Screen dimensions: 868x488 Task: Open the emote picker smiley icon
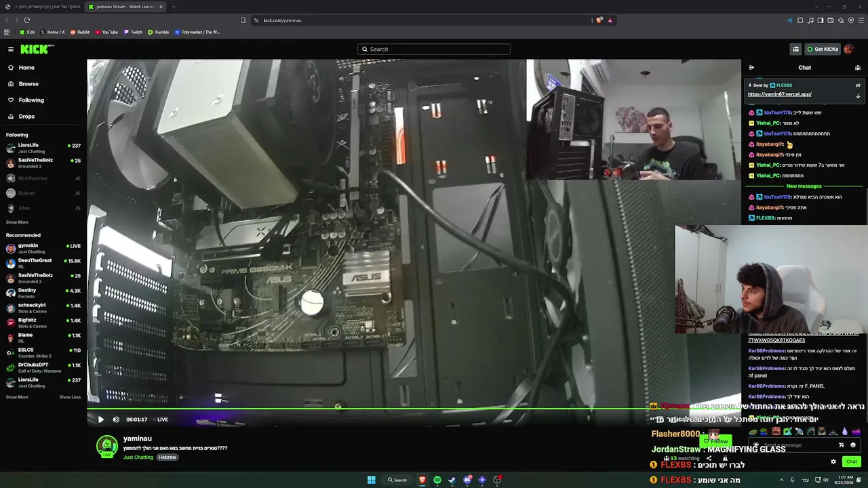853,445
